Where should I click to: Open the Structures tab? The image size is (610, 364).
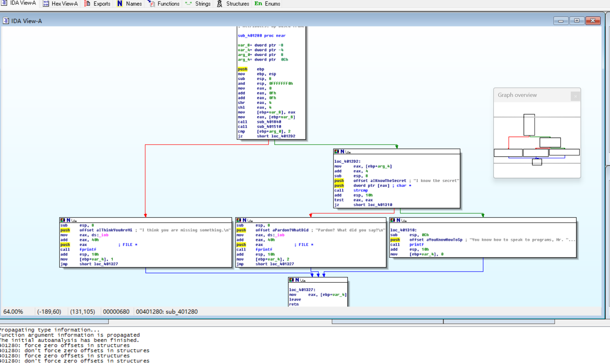233,4
